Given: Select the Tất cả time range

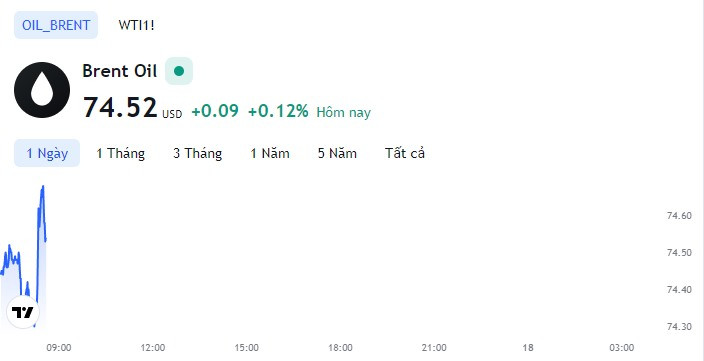Looking at the screenshot, I should coord(405,154).
